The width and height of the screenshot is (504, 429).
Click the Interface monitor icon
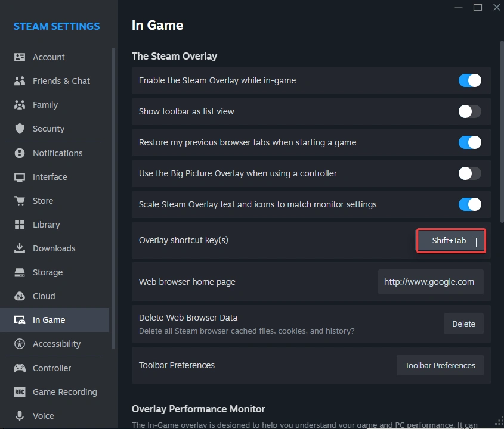click(20, 177)
